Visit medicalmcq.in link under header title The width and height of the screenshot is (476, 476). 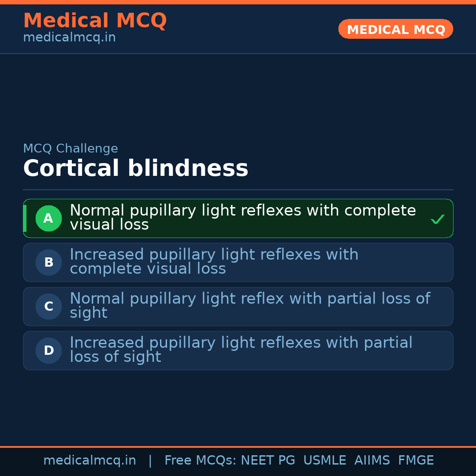coord(69,37)
